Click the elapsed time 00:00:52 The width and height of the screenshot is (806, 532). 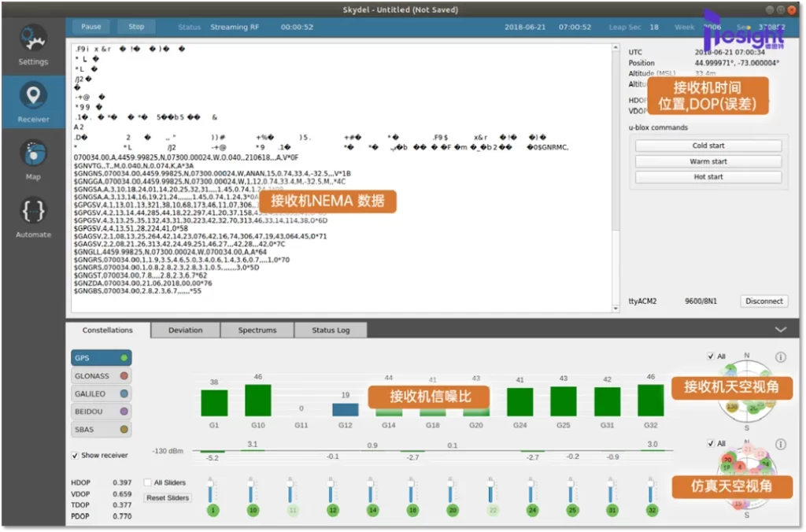coord(297,27)
